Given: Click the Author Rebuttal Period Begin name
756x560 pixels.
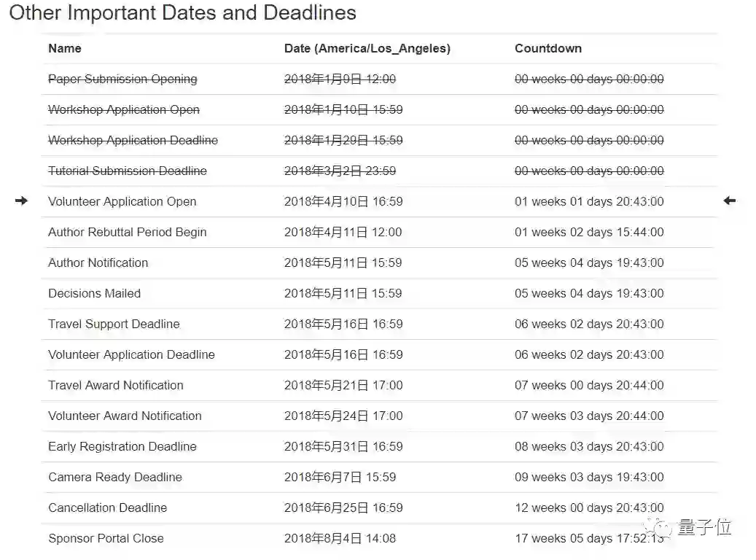Looking at the screenshot, I should pos(127,233).
